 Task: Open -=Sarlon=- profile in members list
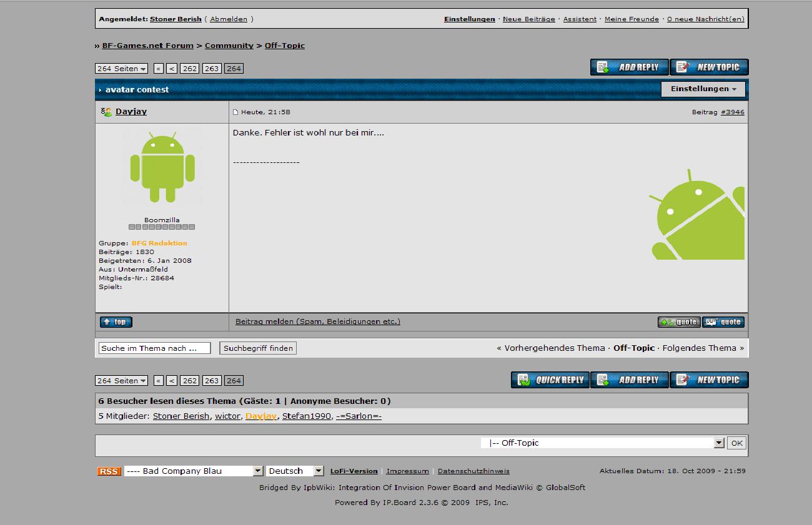(359, 416)
